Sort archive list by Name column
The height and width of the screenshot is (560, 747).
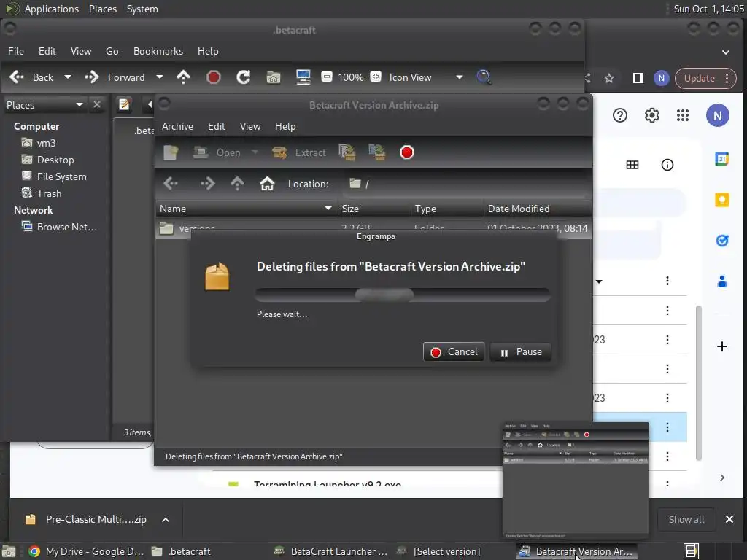click(246, 209)
